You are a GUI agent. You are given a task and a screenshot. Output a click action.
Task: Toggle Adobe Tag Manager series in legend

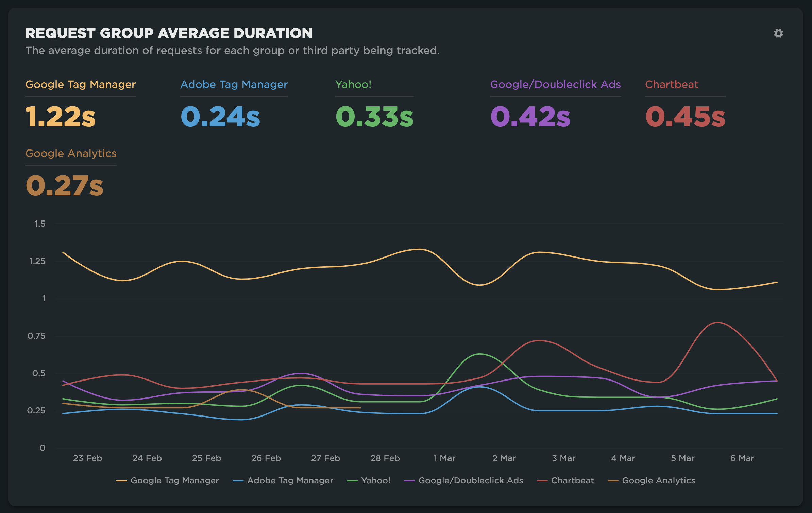coord(290,480)
